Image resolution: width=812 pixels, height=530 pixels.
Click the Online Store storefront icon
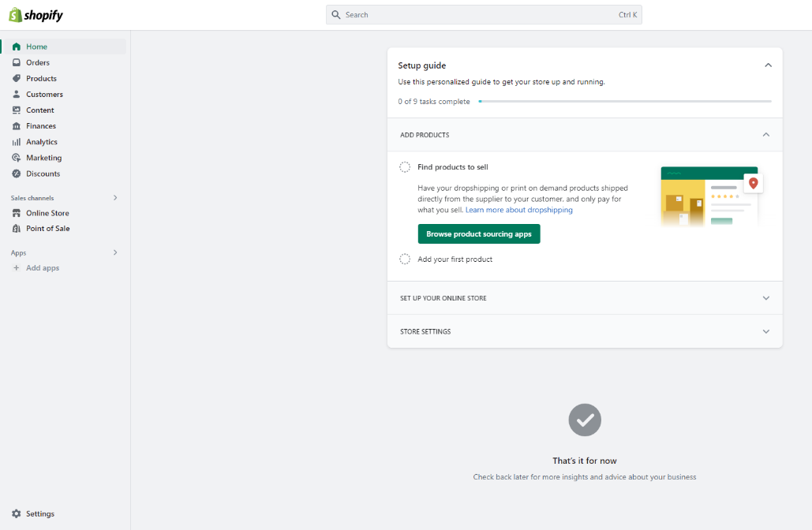pos(17,213)
